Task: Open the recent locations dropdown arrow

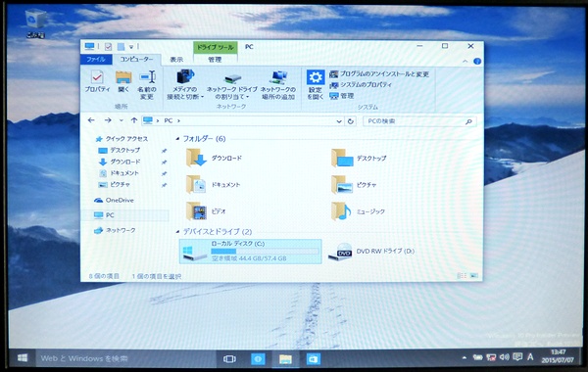Action: coord(122,120)
